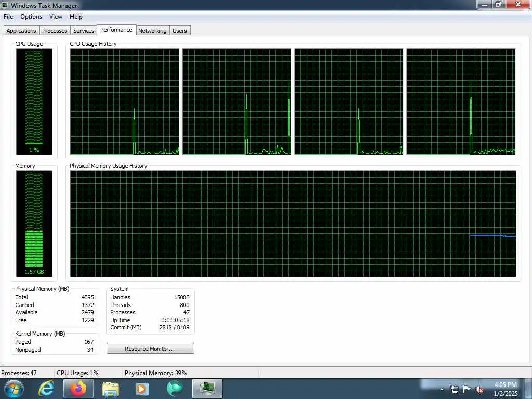
Task: Click the Action Center flag icon
Action: [x=467, y=389]
